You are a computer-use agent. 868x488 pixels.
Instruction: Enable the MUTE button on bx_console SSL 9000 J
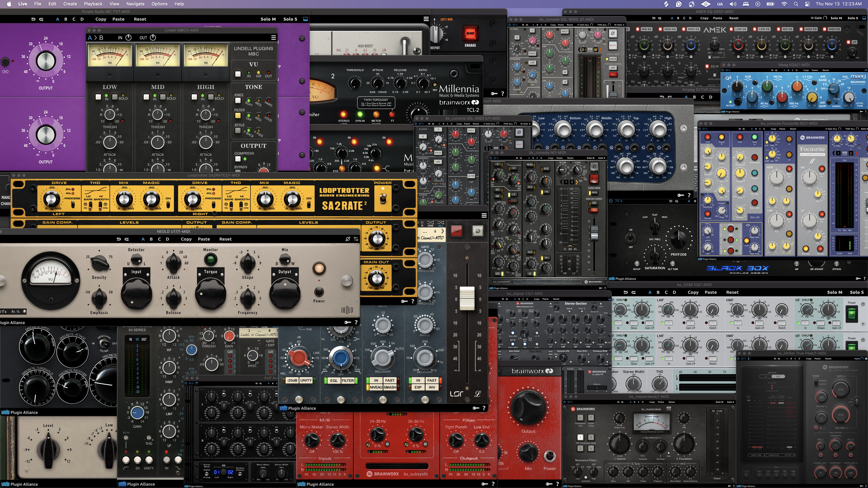pyautogui.click(x=613, y=45)
